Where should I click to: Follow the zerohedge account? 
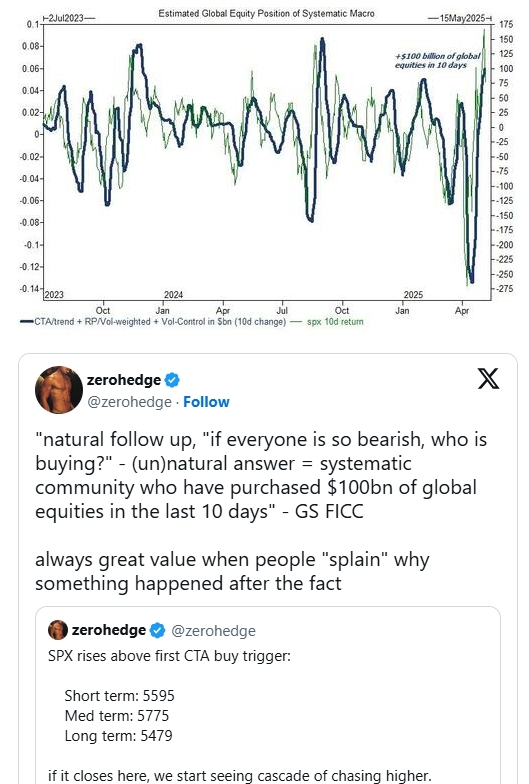coord(206,402)
